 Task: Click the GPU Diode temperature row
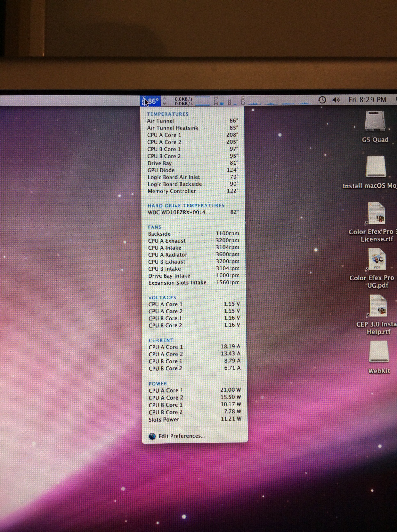coord(193,170)
